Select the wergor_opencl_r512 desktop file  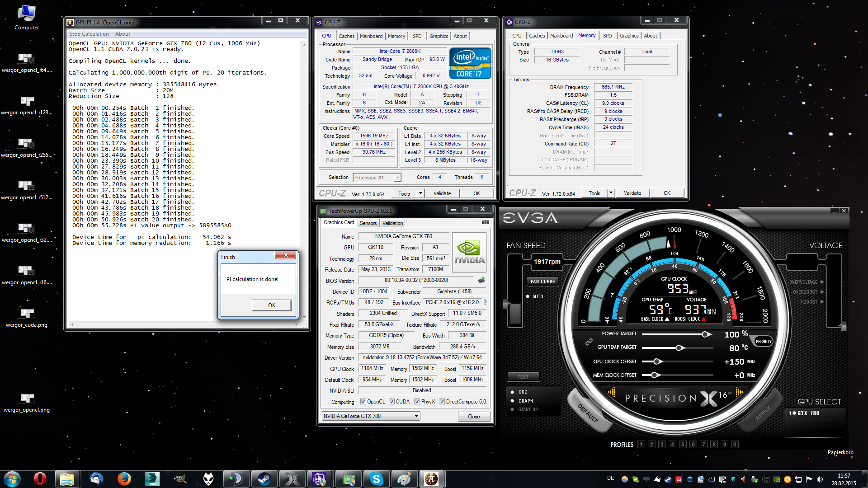[x=27, y=189]
